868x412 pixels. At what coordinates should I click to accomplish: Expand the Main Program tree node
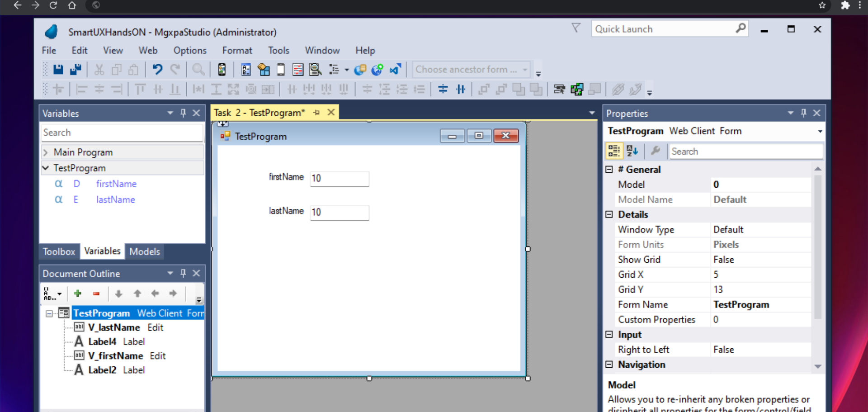[46, 152]
